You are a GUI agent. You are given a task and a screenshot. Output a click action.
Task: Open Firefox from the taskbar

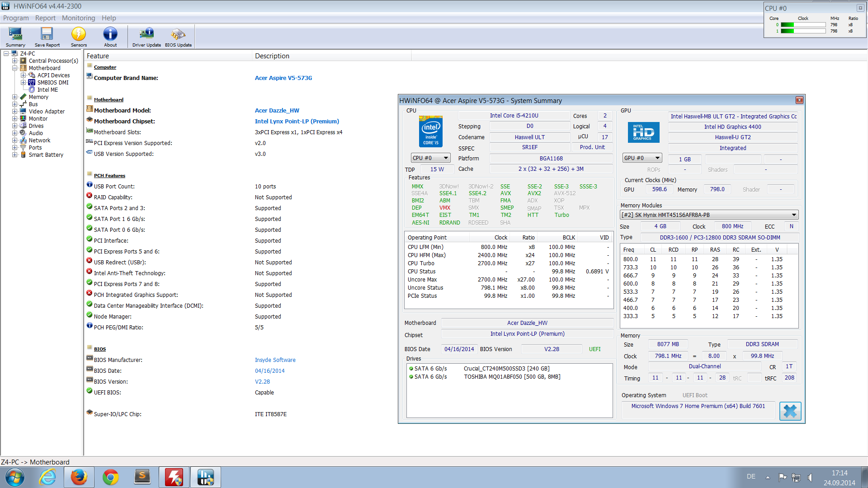coord(79,477)
